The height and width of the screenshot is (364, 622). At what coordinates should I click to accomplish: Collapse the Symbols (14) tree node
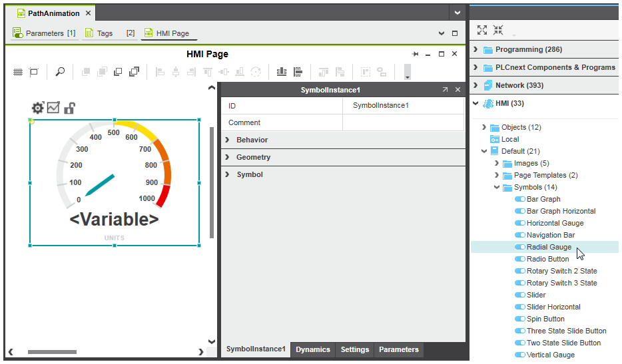(x=497, y=187)
